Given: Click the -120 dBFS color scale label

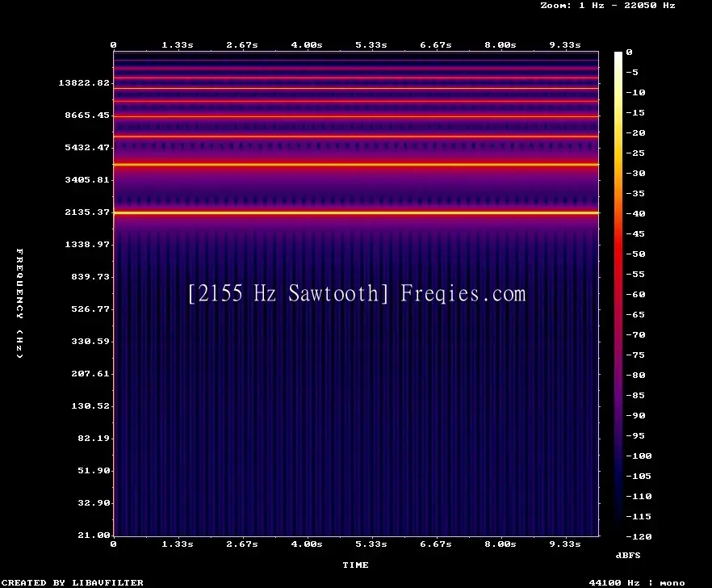Looking at the screenshot, I should coord(639,536).
